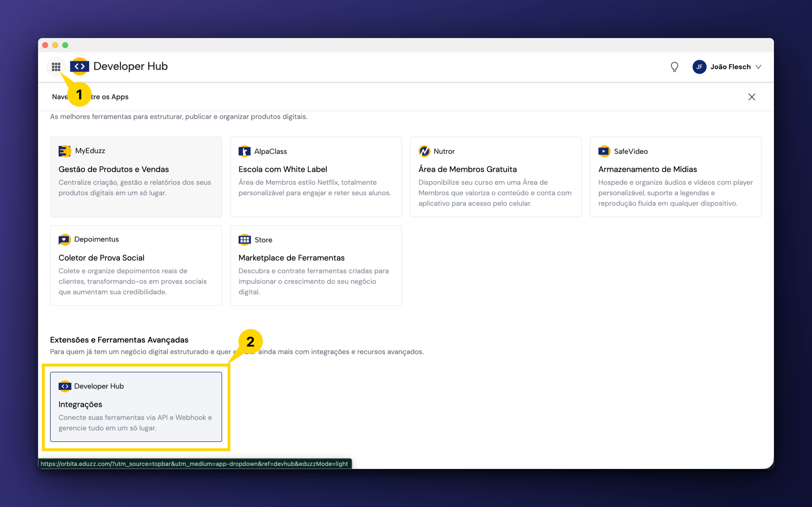812x507 pixels.
Task: Click the Depoimentus app name
Action: (96, 239)
